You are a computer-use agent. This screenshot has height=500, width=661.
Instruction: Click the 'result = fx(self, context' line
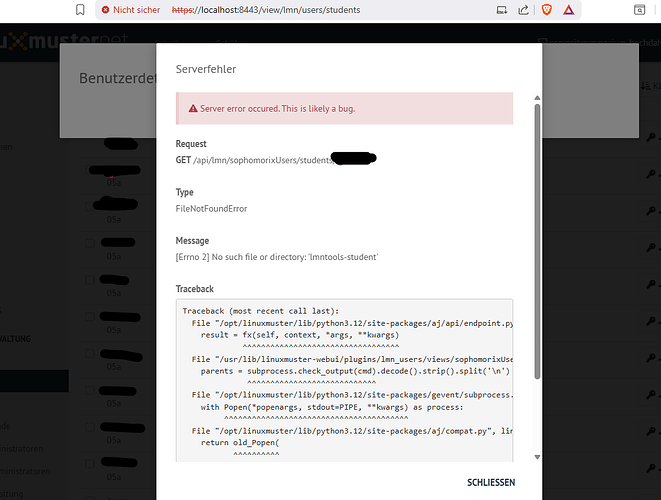click(x=299, y=335)
